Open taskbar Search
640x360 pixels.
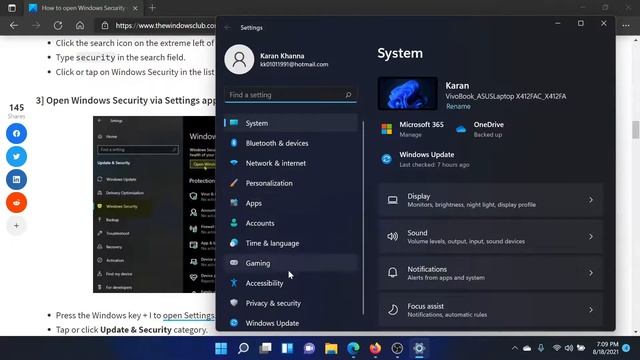click(243, 348)
